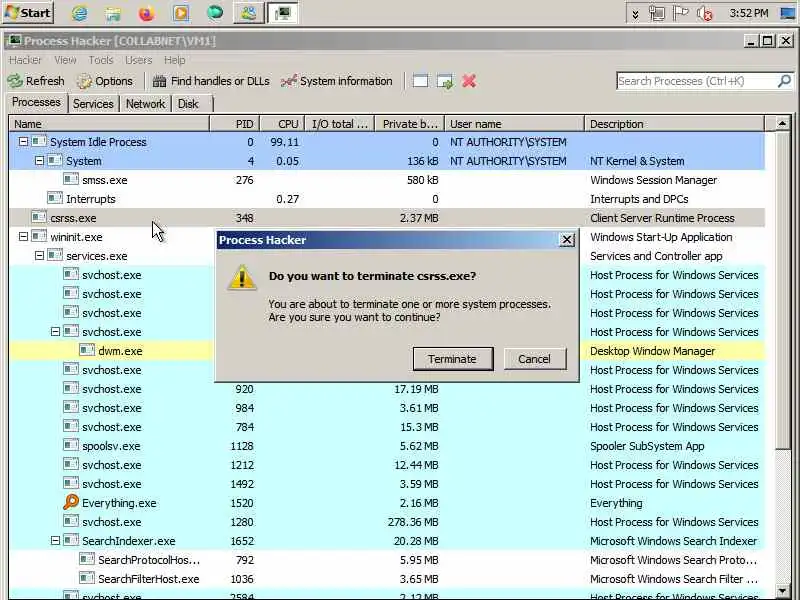Click the find window and thread icon
Screen dimensions: 800x600
click(445, 81)
